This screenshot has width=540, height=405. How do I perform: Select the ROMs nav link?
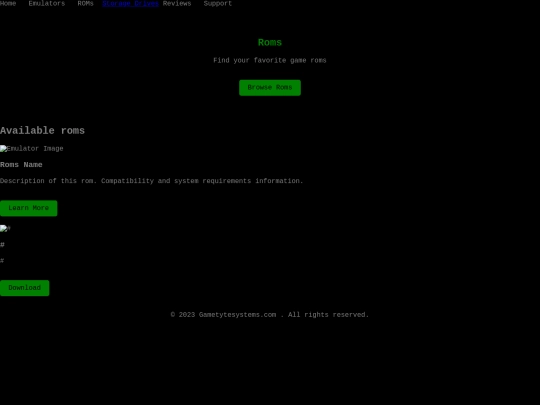(x=85, y=3)
